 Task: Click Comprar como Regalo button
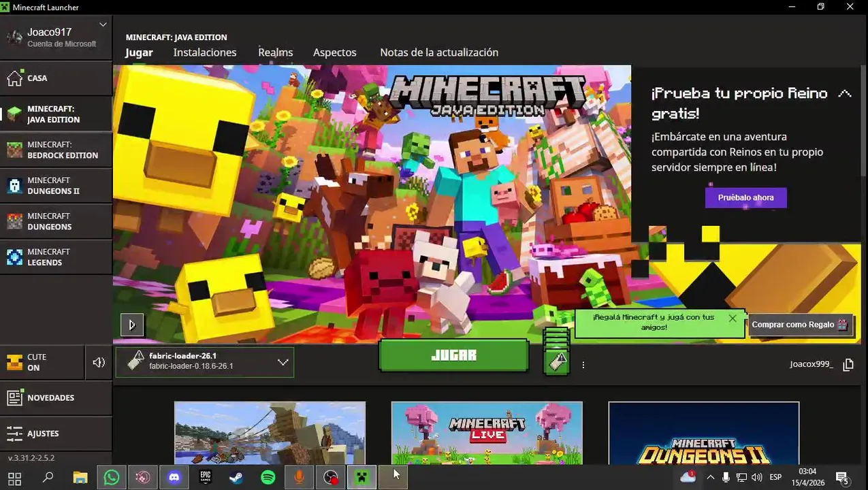pyautogui.click(x=800, y=325)
